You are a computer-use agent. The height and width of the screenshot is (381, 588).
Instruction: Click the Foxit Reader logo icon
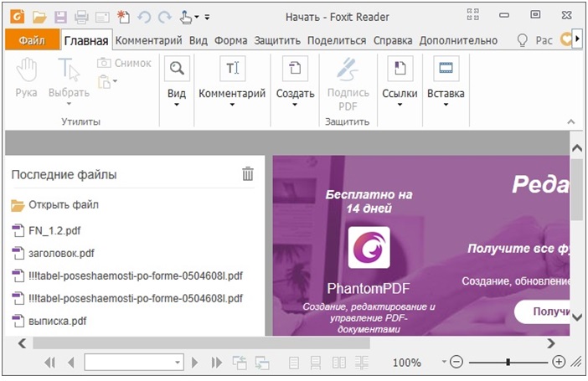click(x=18, y=17)
